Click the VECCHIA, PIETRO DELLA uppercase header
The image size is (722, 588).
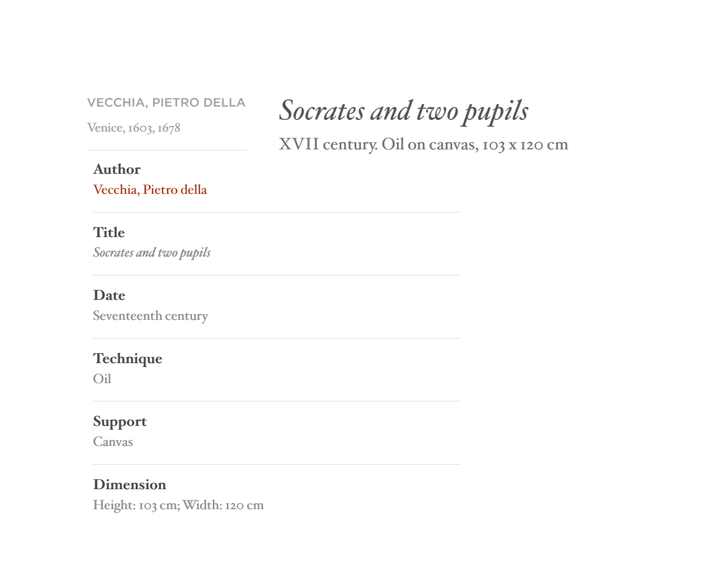(x=166, y=103)
